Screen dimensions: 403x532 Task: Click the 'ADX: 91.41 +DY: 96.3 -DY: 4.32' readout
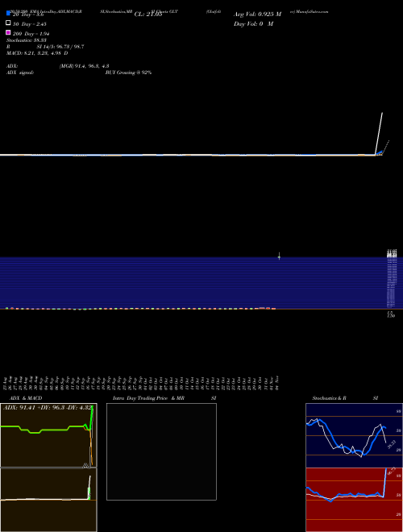[48, 408]
